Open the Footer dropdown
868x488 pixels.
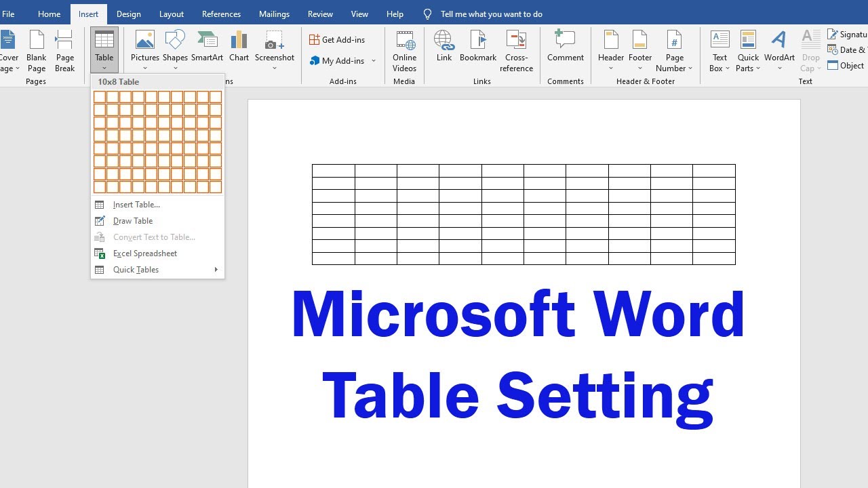pos(640,50)
